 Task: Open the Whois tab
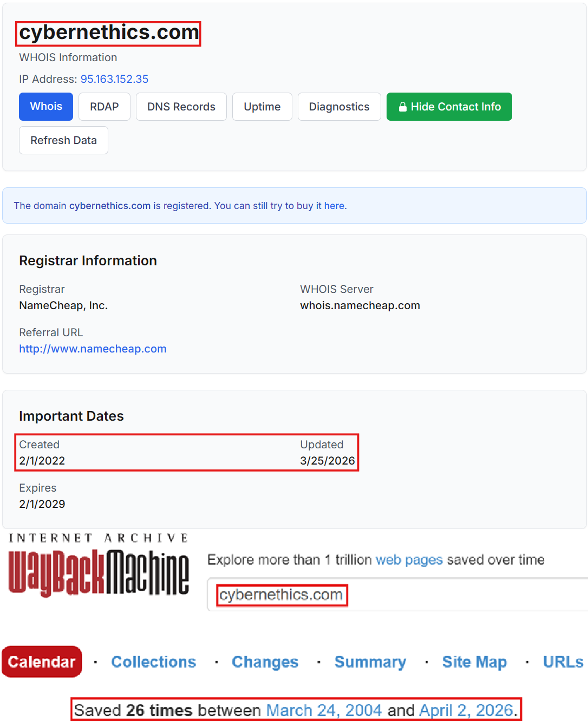[x=46, y=107]
